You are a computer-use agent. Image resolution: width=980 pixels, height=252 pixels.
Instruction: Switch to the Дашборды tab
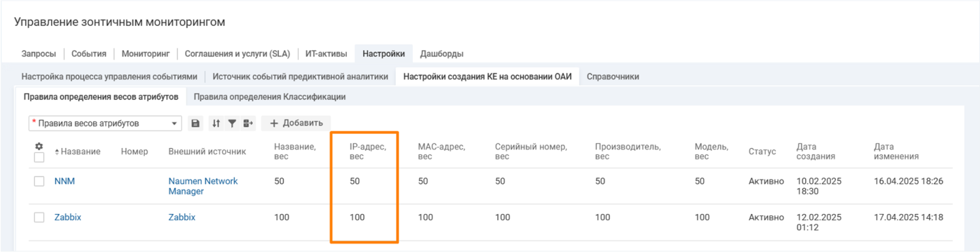tap(442, 54)
